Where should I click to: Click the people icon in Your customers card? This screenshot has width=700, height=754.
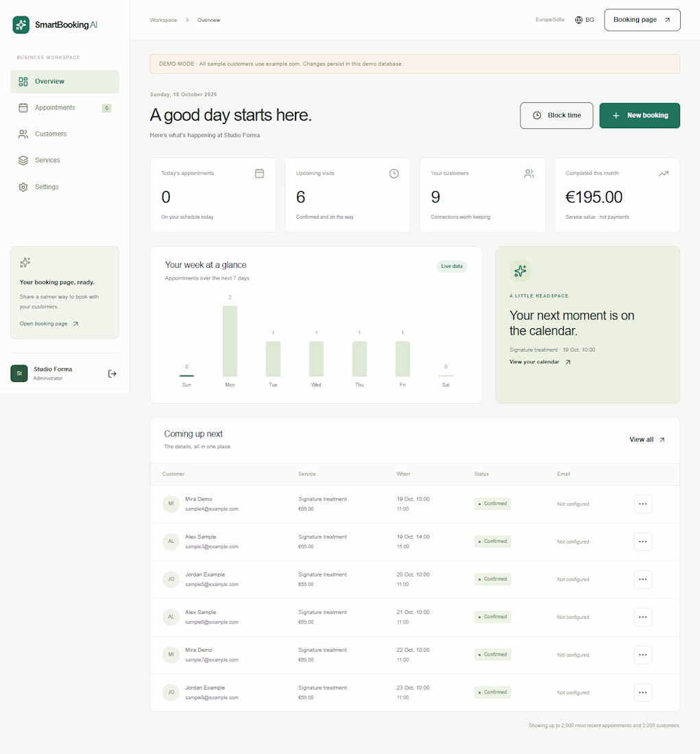[529, 173]
